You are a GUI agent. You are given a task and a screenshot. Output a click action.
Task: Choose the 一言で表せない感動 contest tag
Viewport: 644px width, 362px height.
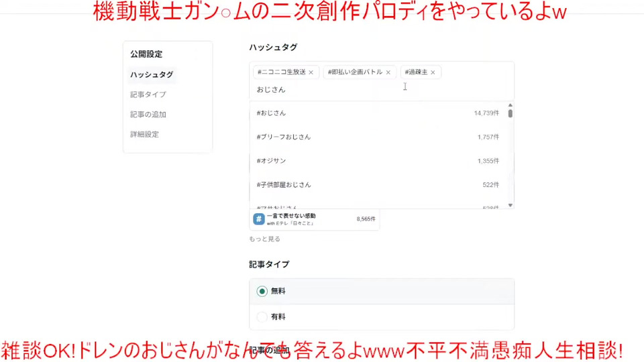314,219
